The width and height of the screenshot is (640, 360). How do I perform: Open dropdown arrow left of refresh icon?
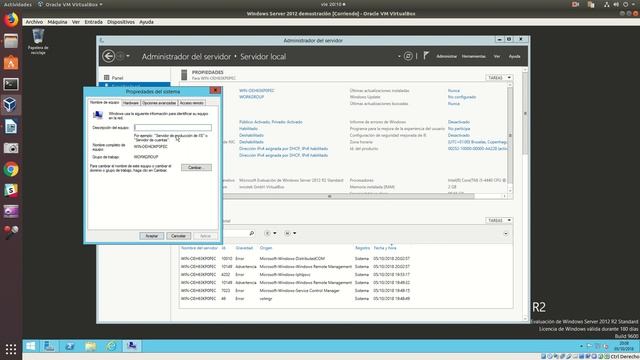(x=399, y=56)
